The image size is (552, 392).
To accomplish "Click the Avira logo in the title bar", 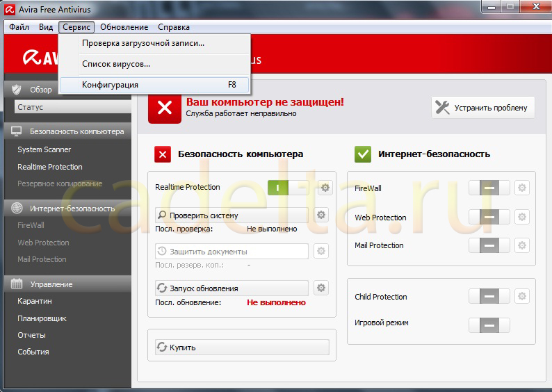I will click(x=10, y=10).
